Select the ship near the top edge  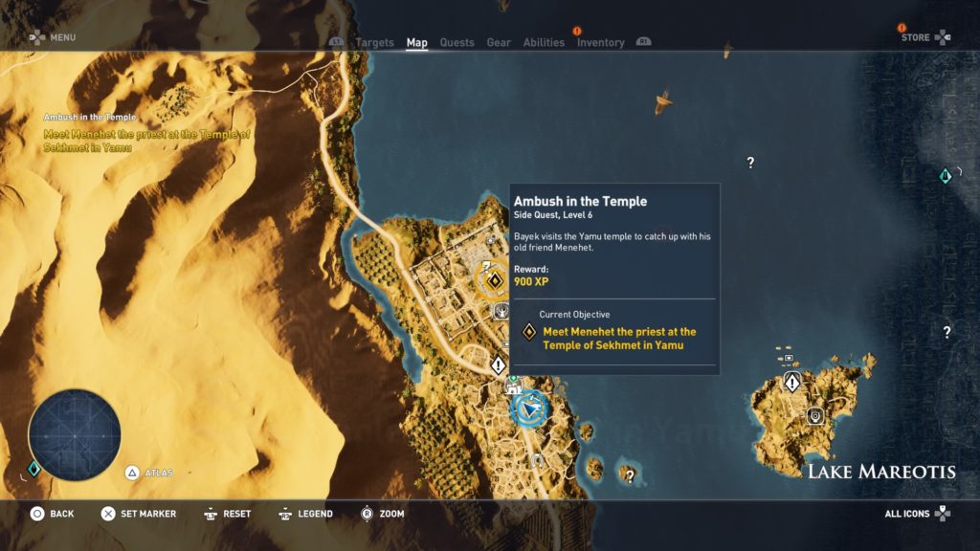[x=727, y=50]
